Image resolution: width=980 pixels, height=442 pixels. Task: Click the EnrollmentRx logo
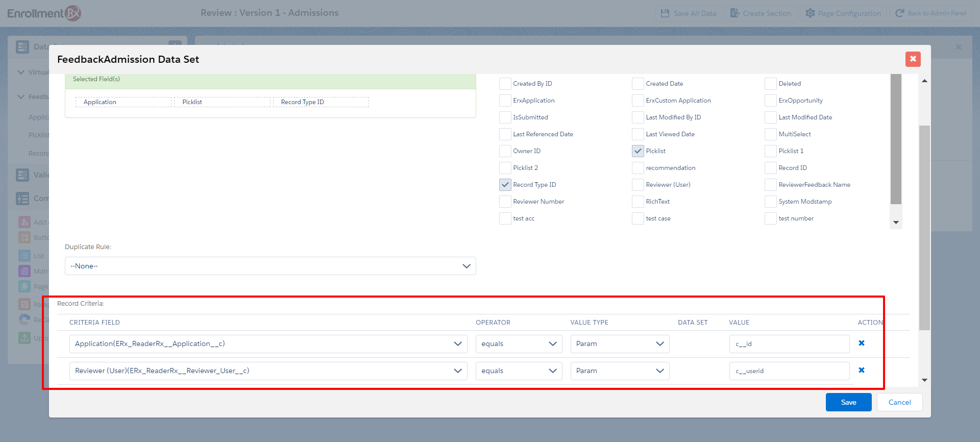click(x=44, y=13)
